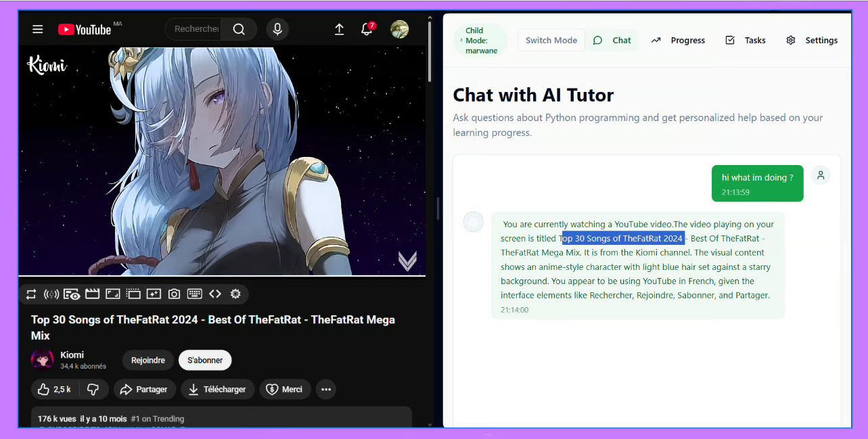Click the YouTube logo
868x439 pixels.
pos(85,30)
